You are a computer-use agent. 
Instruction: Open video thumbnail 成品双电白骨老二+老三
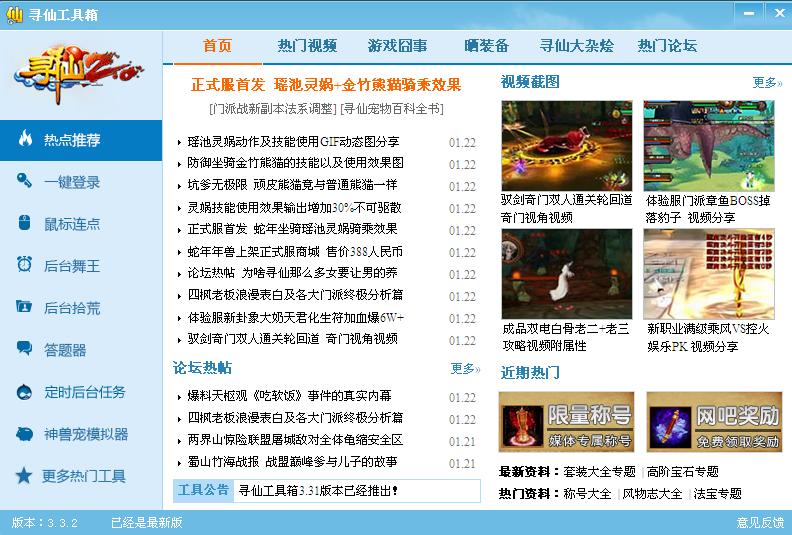point(566,274)
